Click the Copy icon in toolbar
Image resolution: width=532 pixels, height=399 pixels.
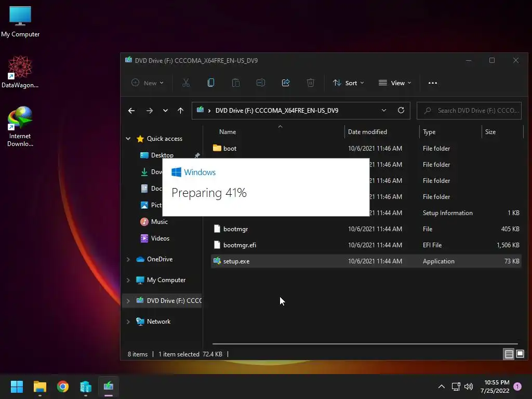pos(211,83)
